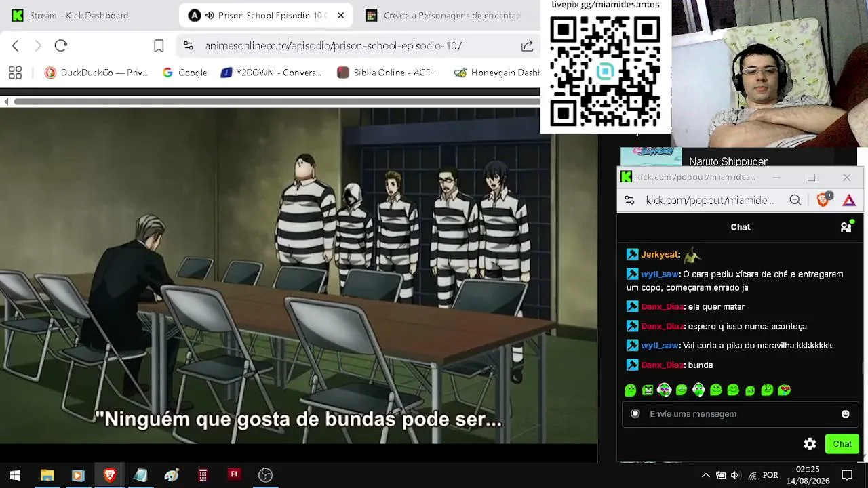Open the Windows Start menu
The image size is (868, 488).
(15, 475)
